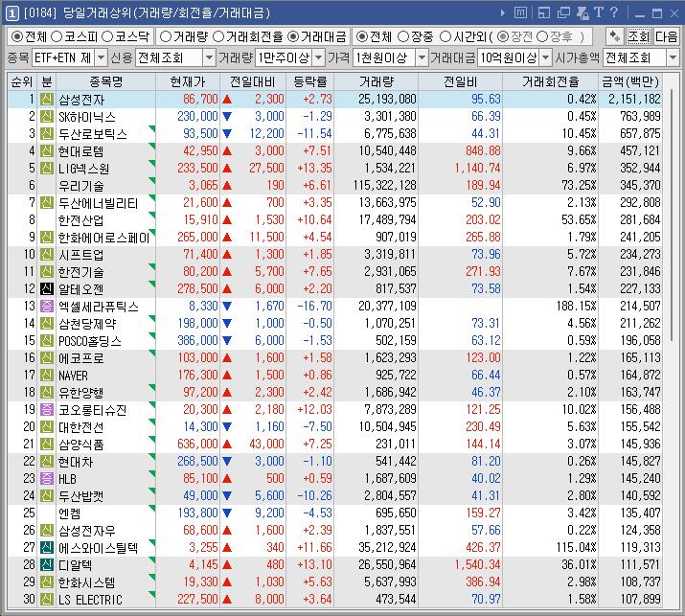Click the purple 증 badge on the 코오롱티슈진 row
Viewport: 685px width, 616px height.
(x=47, y=409)
